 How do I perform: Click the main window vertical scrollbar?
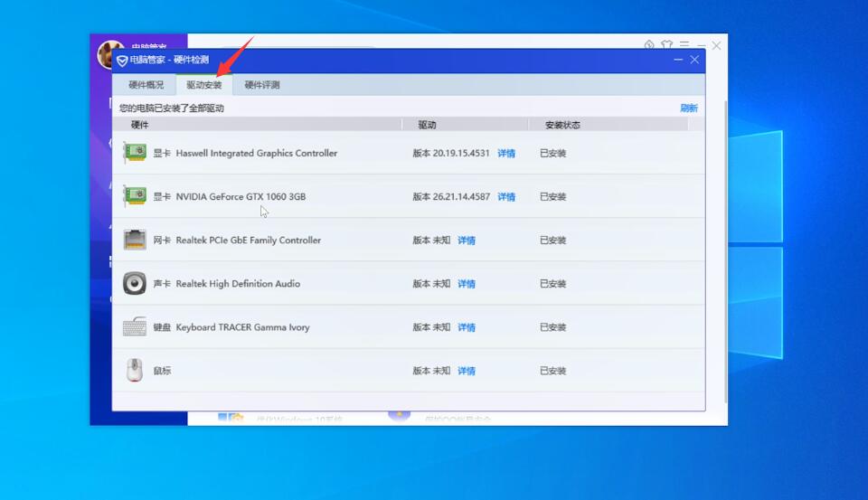coord(725,252)
